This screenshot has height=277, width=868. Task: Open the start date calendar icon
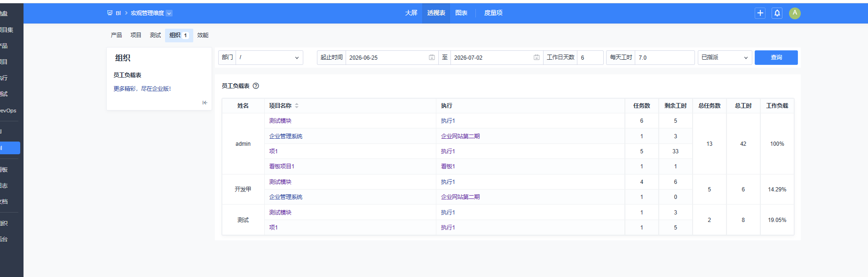coord(432,57)
